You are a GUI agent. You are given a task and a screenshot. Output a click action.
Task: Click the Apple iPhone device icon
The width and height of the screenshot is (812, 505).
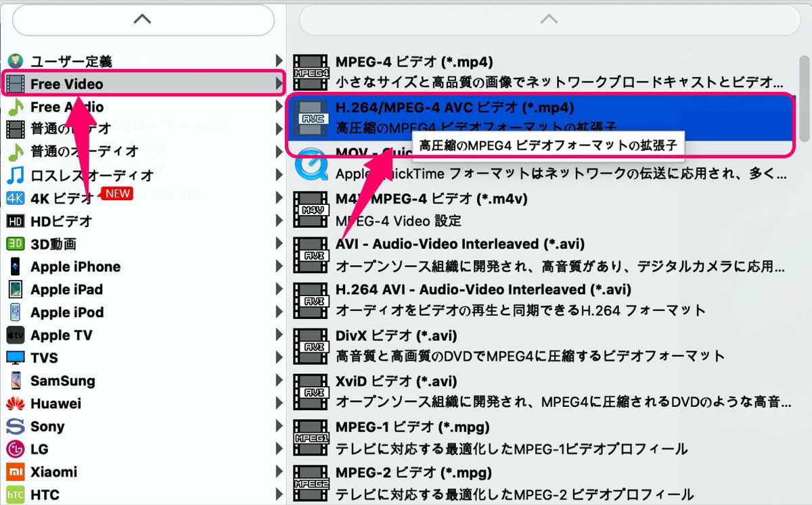(x=15, y=266)
